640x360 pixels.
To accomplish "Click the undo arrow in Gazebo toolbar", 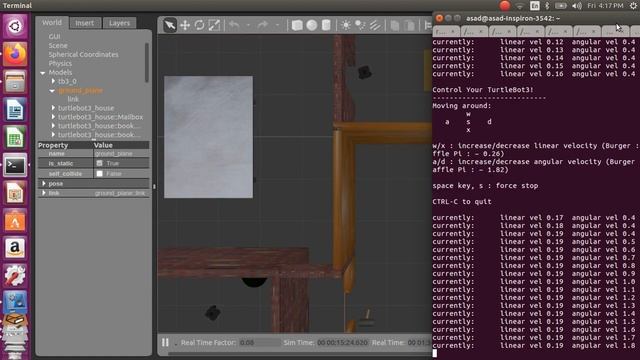I will coord(234,25).
